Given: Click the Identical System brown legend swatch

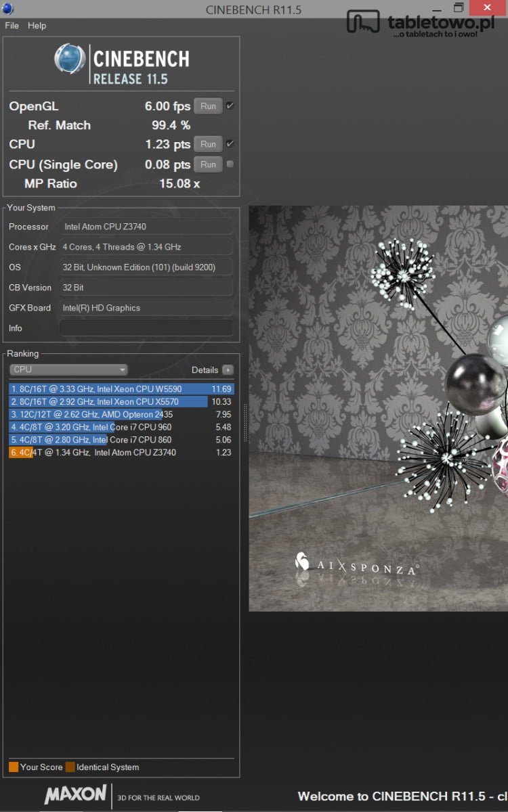Looking at the screenshot, I should (x=70, y=767).
